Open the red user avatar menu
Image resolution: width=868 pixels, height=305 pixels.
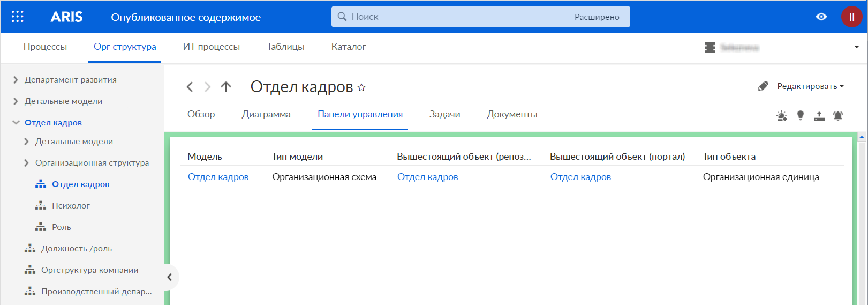(851, 17)
